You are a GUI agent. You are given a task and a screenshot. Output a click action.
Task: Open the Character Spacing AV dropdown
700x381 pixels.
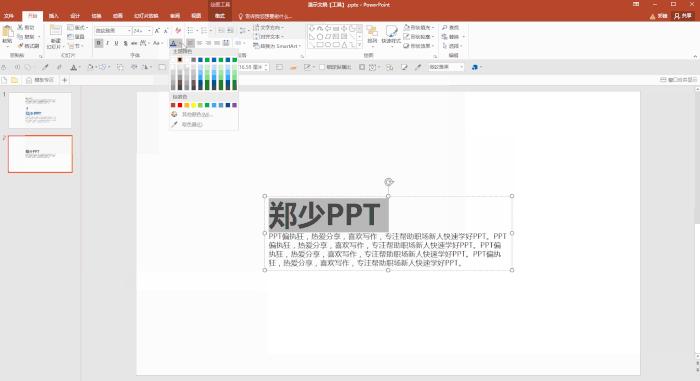coord(144,43)
